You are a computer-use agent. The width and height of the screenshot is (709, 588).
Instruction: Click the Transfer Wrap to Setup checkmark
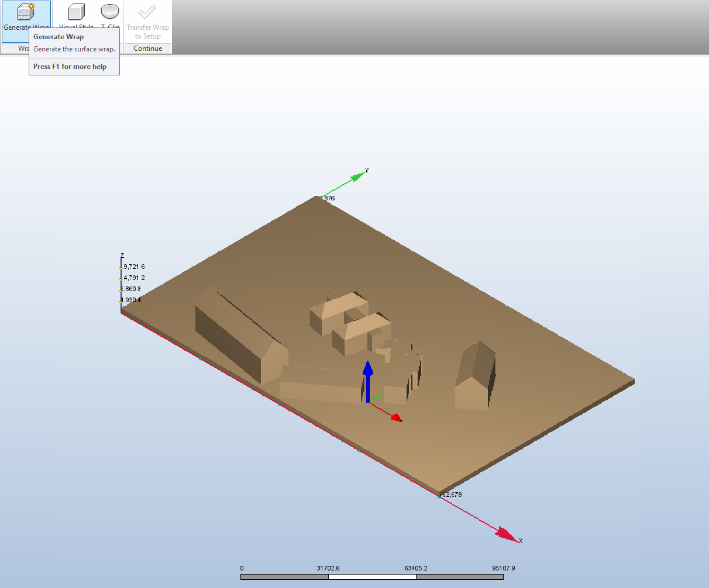pos(147,12)
